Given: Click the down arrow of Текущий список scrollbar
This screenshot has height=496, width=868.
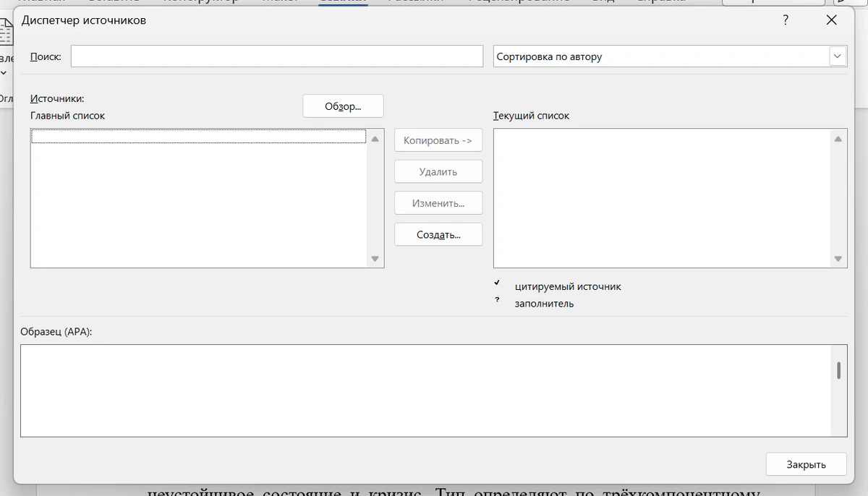Looking at the screenshot, I should (838, 259).
